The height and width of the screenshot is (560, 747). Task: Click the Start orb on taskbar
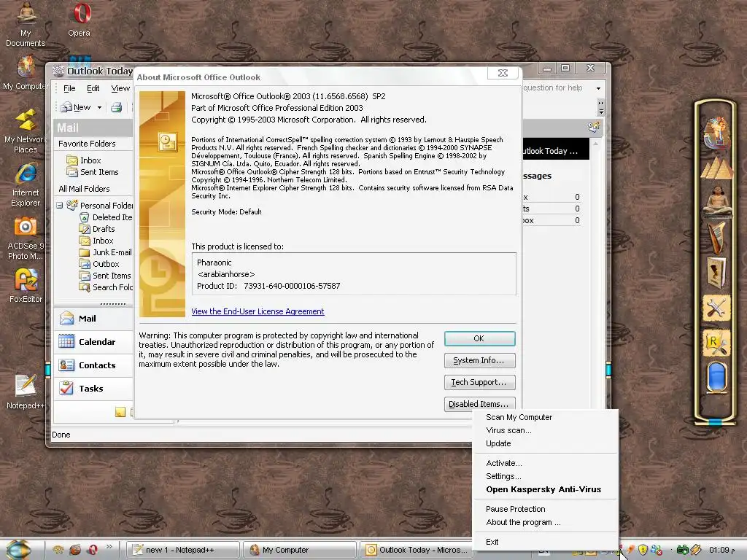20,550
